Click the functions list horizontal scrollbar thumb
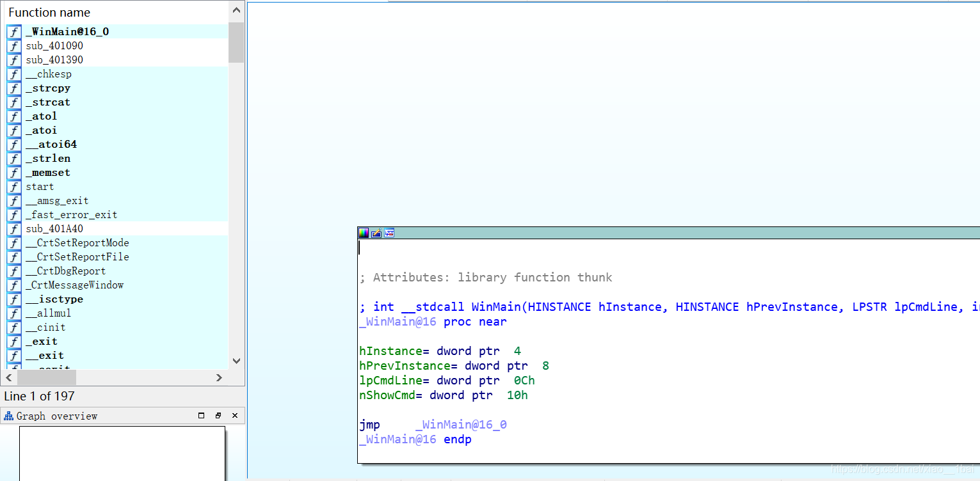Viewport: 980px width, 481px height. 46,377
